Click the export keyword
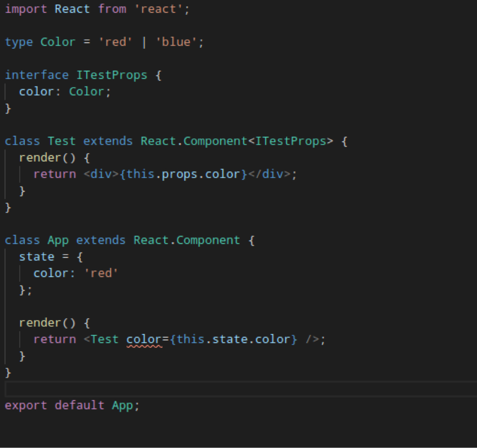Viewport: 477px width, 448px height. point(26,406)
